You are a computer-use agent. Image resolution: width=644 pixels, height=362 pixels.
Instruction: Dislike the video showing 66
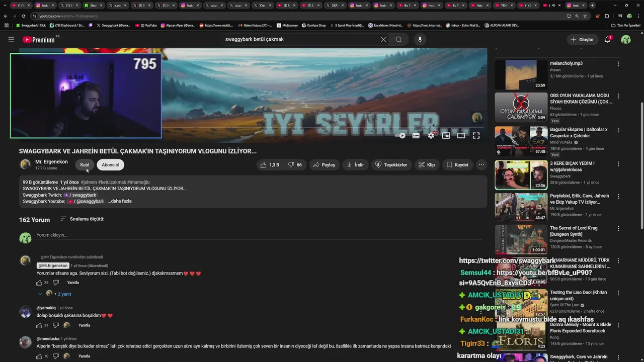[x=295, y=165]
